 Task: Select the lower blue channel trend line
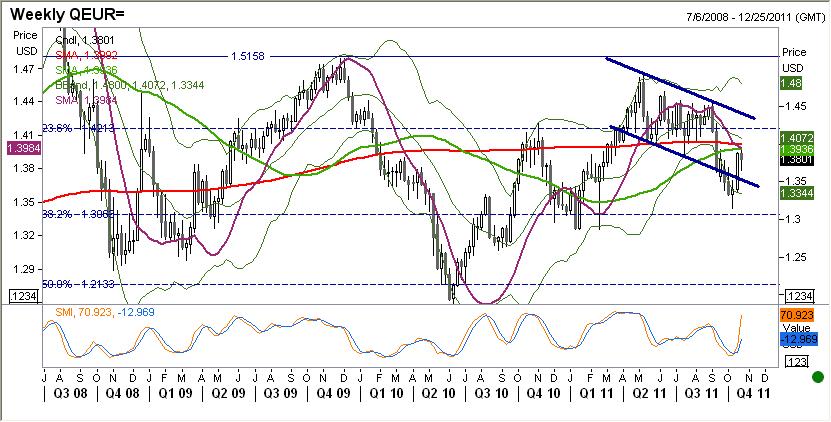(685, 156)
